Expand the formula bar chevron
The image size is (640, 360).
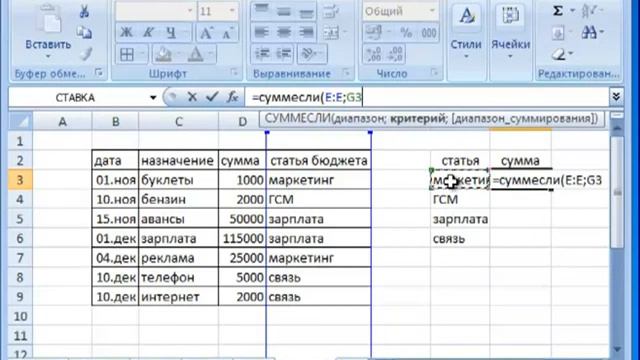(616, 97)
